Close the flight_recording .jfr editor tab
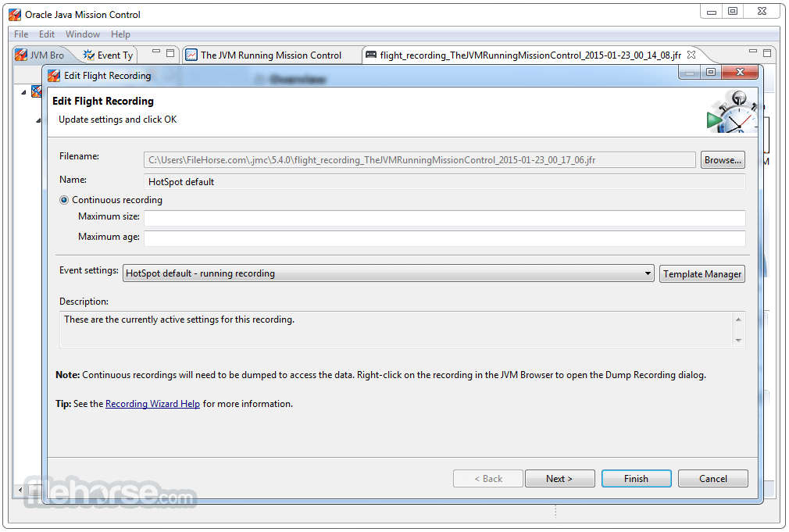Viewport: 789px width, 532px height. (x=691, y=55)
